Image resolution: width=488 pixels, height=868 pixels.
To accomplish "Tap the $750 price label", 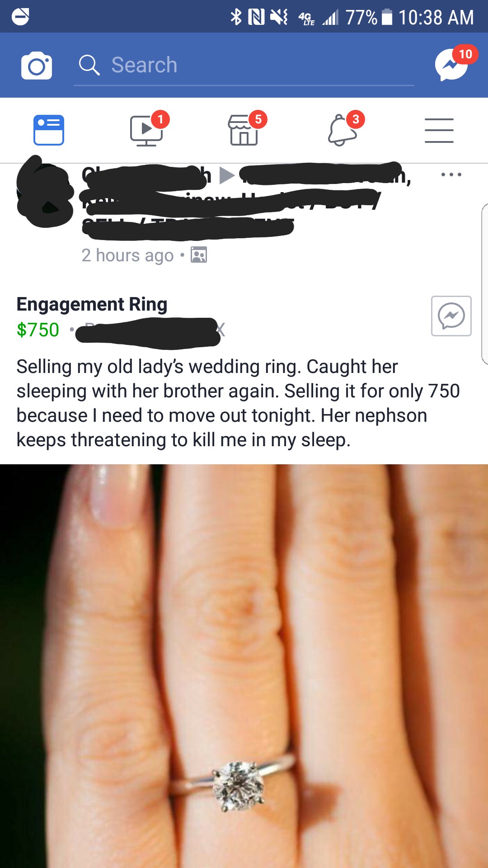I will [x=38, y=330].
